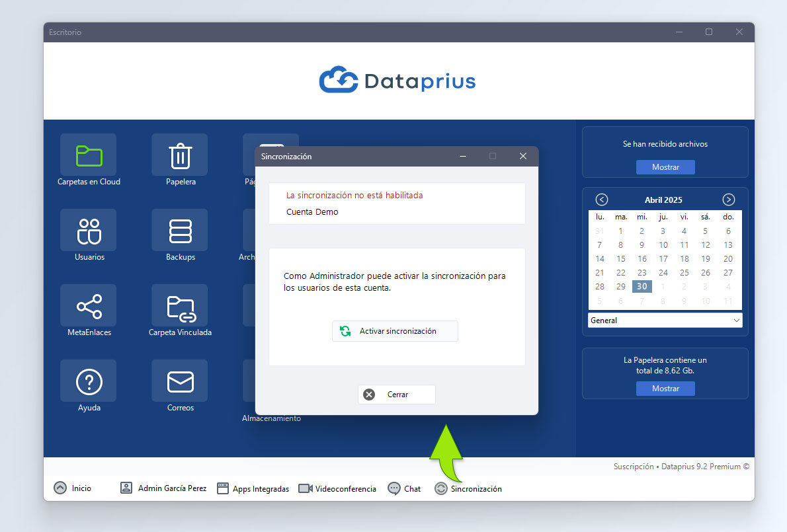Select day 23 in calendar
787x532 pixels.
(x=642, y=273)
